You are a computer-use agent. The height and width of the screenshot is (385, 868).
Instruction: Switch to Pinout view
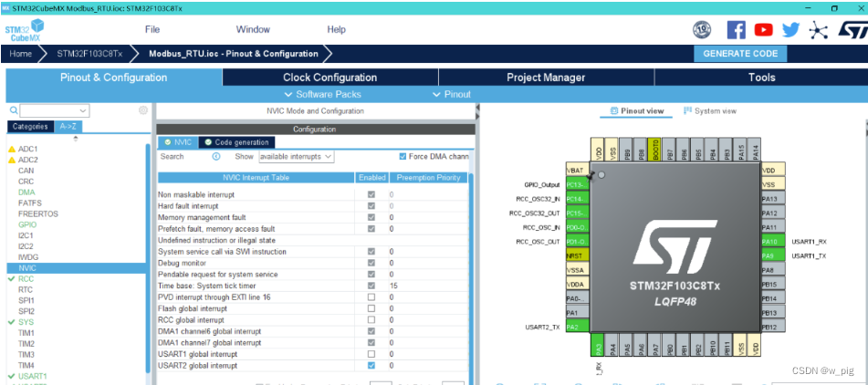pos(636,110)
